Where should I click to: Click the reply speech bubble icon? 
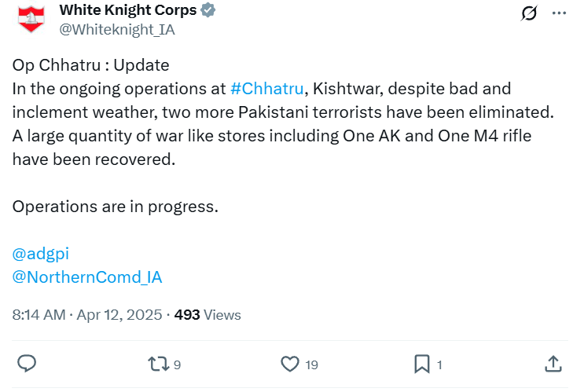27,364
